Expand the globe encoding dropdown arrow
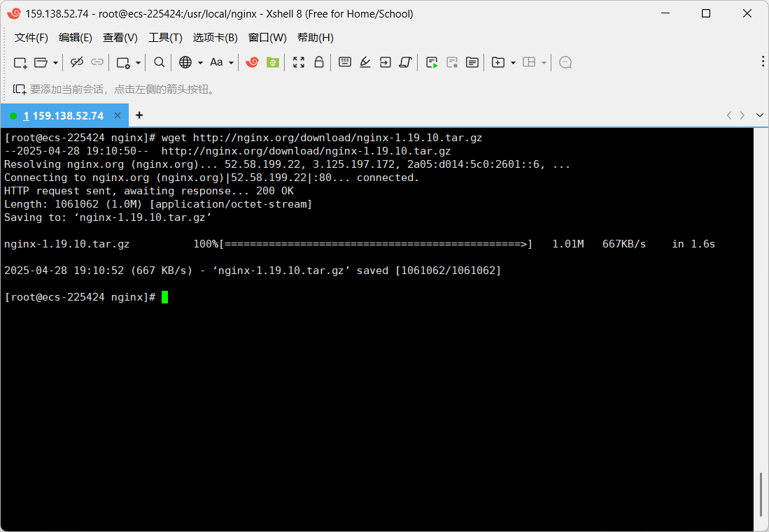This screenshot has width=769, height=532. click(x=200, y=63)
